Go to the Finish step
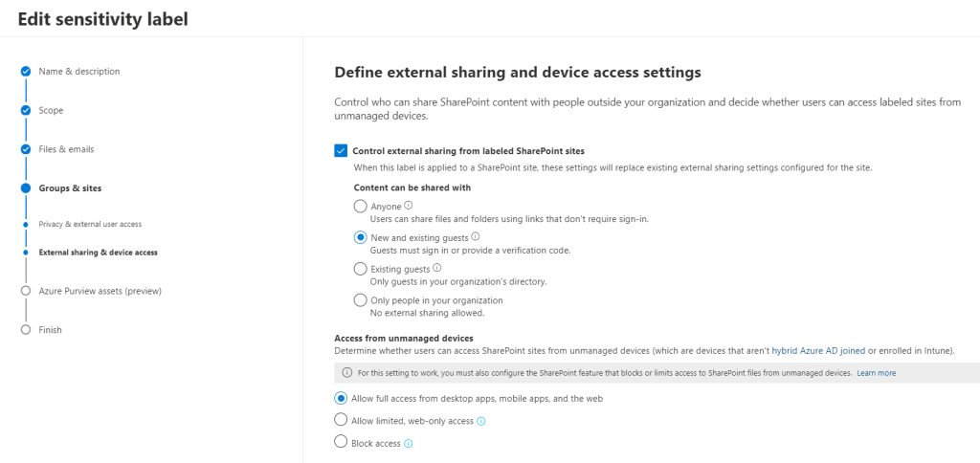 pyautogui.click(x=51, y=330)
